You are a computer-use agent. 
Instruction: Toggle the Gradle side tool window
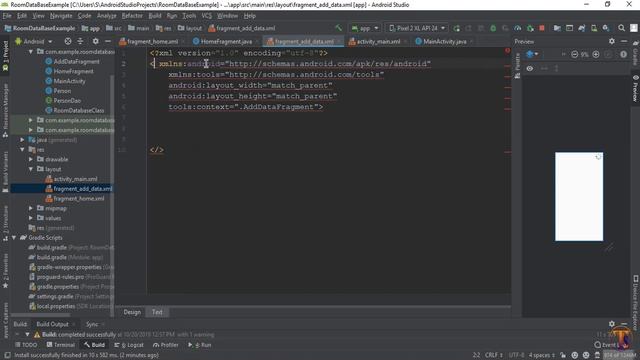click(636, 53)
